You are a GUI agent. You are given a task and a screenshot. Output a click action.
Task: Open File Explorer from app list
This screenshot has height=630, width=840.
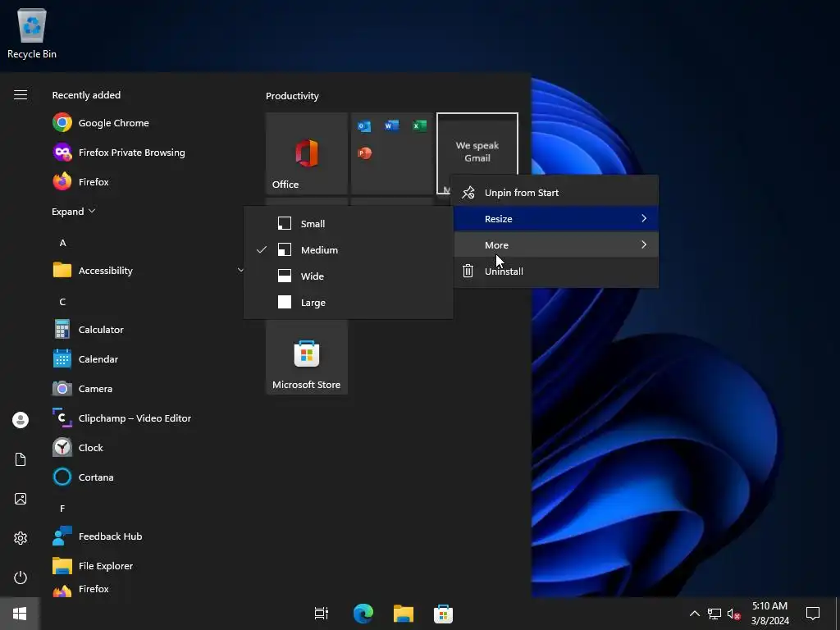pos(93,566)
